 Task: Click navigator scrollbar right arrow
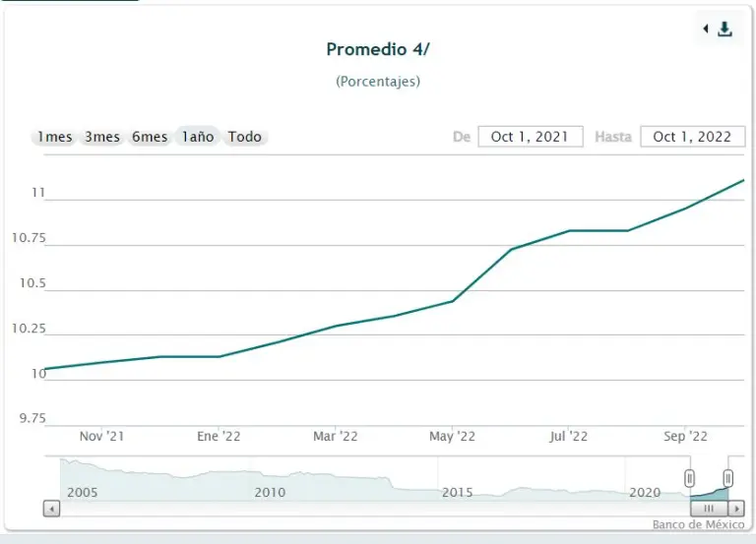(735, 509)
